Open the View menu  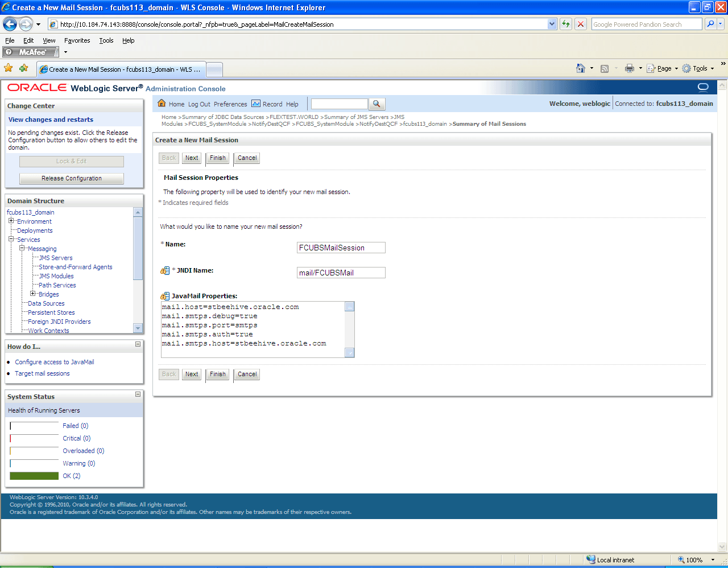click(x=49, y=40)
